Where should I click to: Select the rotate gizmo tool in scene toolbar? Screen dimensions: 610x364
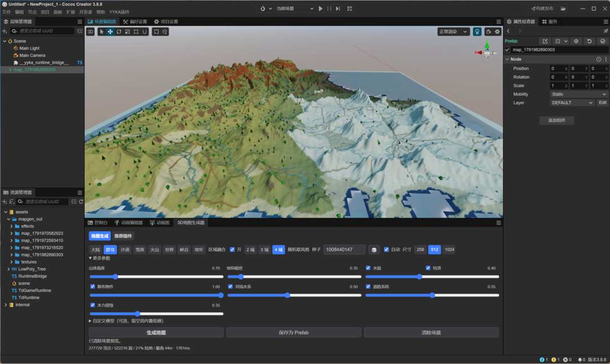click(119, 32)
